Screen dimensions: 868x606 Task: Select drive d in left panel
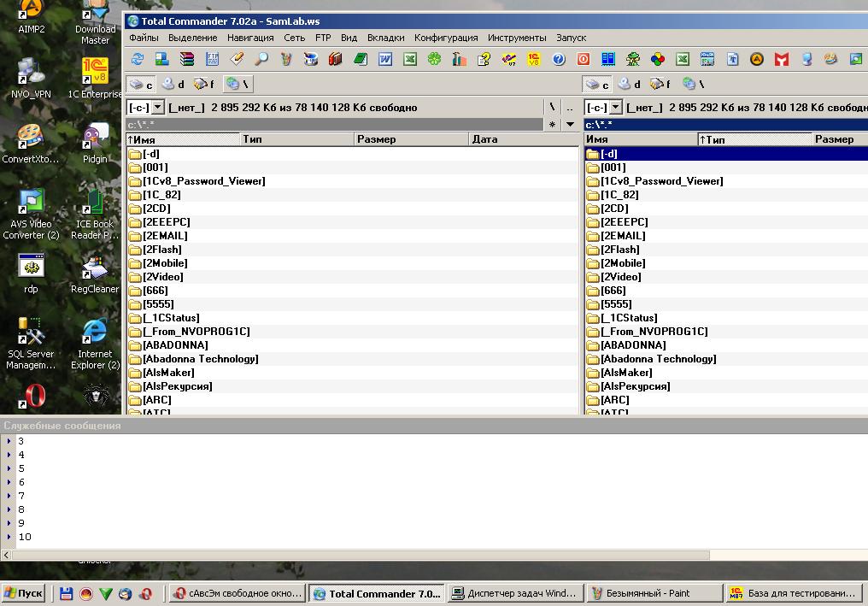(173, 85)
